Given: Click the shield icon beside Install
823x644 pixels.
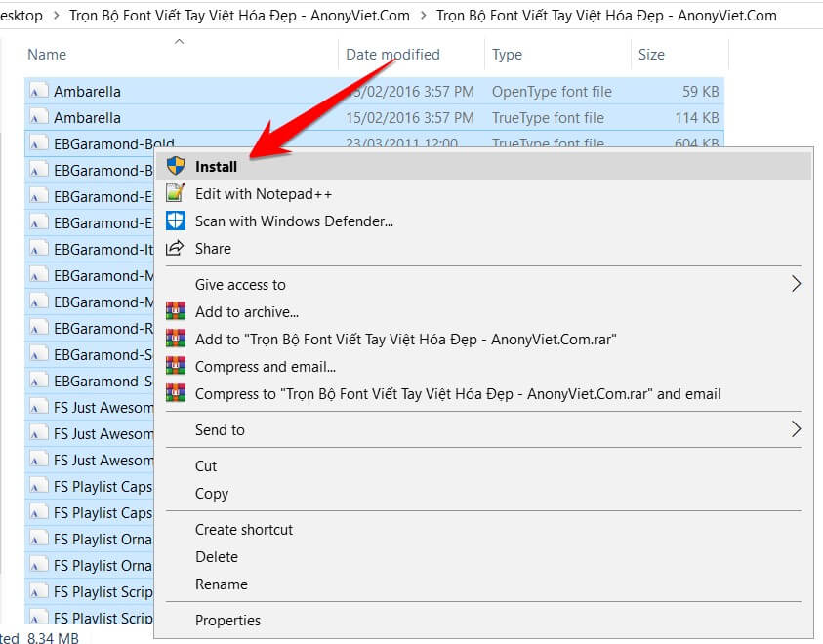Looking at the screenshot, I should 176,166.
